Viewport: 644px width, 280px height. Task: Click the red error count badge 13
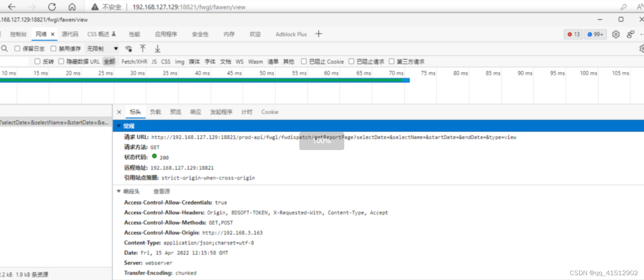pos(573,34)
